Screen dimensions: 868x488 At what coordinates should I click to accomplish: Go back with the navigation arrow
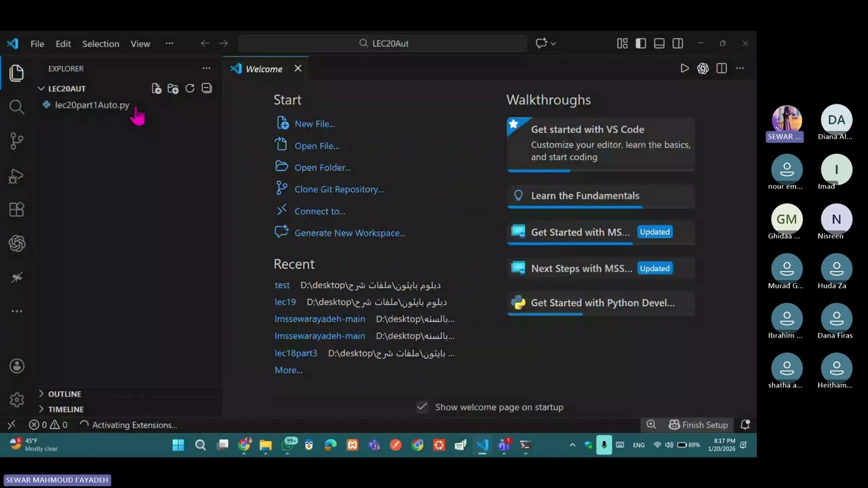coord(205,43)
